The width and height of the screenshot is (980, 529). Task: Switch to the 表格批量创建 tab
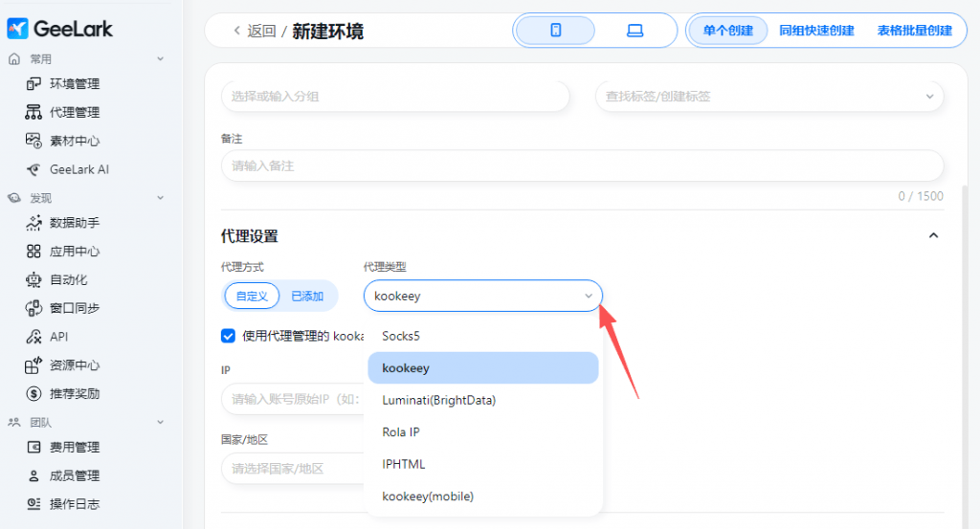pyautogui.click(x=914, y=31)
